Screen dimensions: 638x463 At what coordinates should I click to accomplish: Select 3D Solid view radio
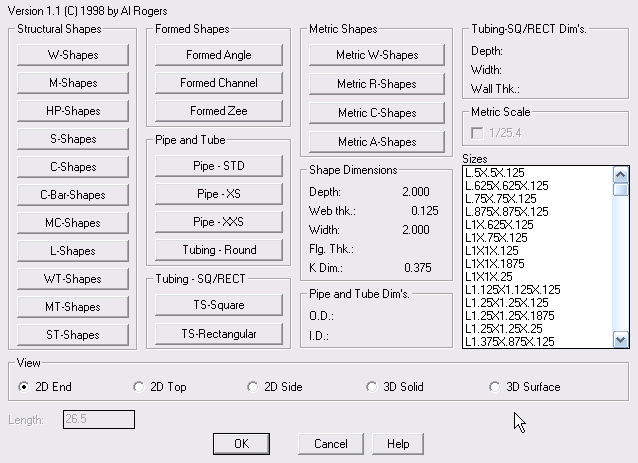click(x=371, y=387)
